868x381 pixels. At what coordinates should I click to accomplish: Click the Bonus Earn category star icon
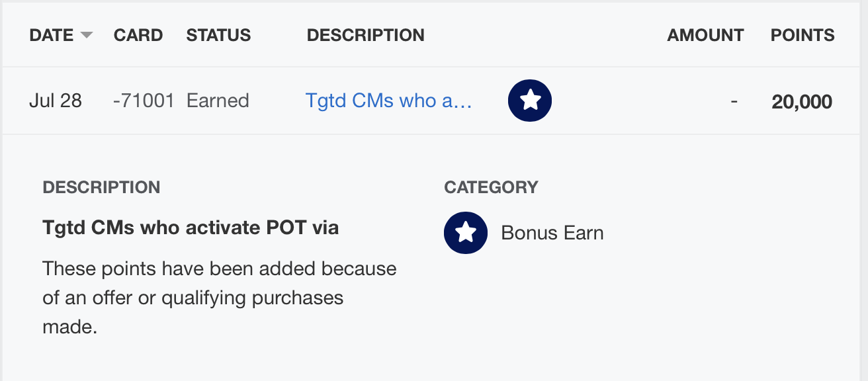point(466,233)
